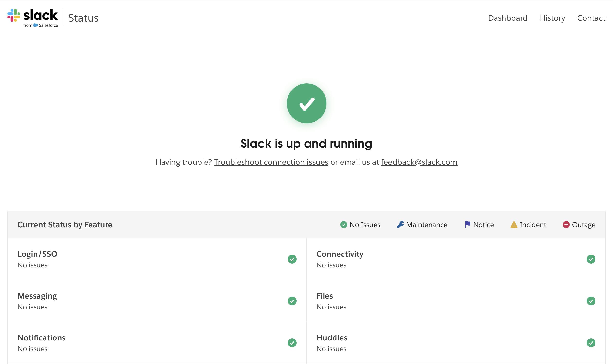The height and width of the screenshot is (364, 613).
Task: Click the Notifications green status check icon
Action: pos(292,343)
